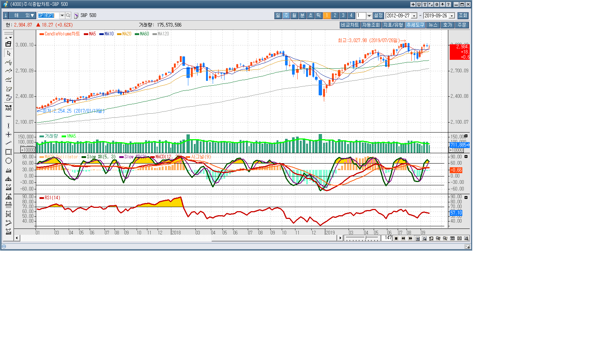Click the 조회 query button
The image size is (610, 364).
click(x=463, y=16)
